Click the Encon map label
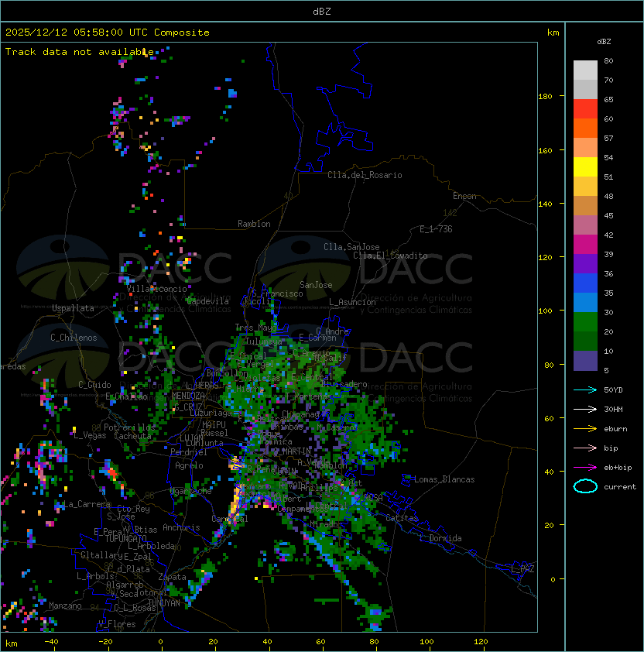644x652 pixels. pos(464,196)
